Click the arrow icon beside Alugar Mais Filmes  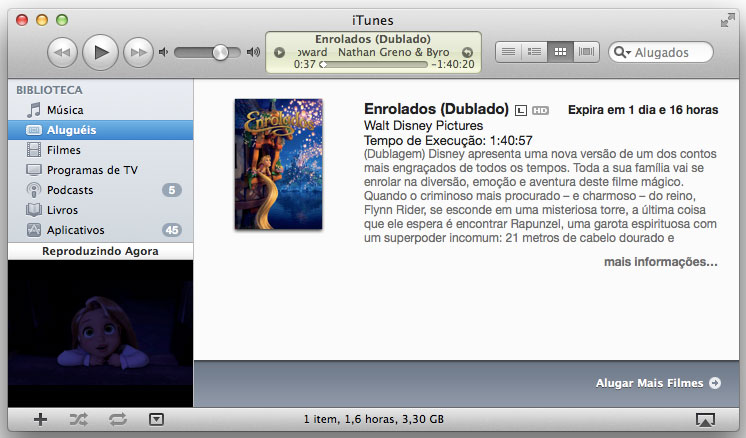715,383
